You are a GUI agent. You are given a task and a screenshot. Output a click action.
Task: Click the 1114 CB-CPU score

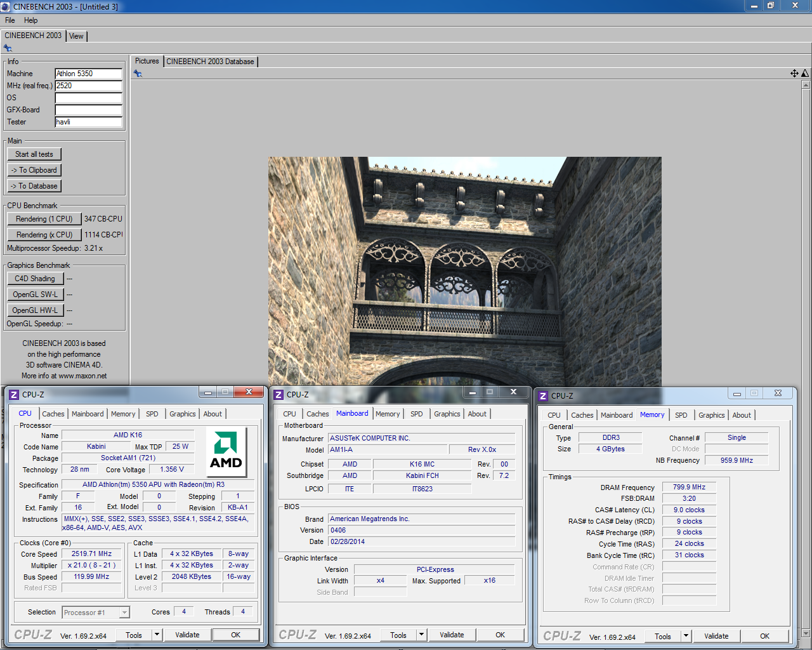(x=103, y=235)
